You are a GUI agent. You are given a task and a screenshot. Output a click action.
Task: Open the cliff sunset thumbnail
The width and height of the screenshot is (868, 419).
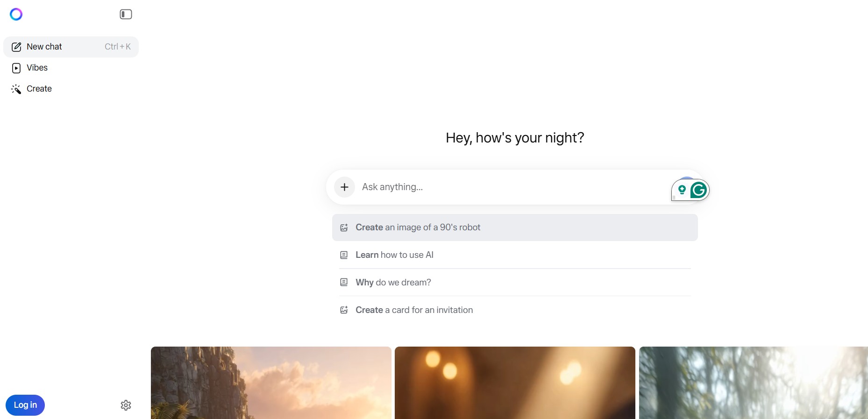[x=271, y=383]
